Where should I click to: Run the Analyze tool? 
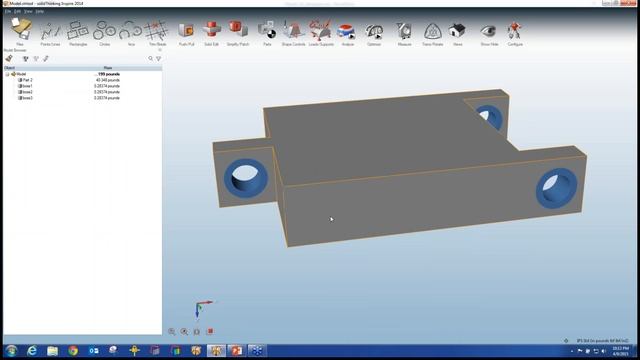(347, 33)
